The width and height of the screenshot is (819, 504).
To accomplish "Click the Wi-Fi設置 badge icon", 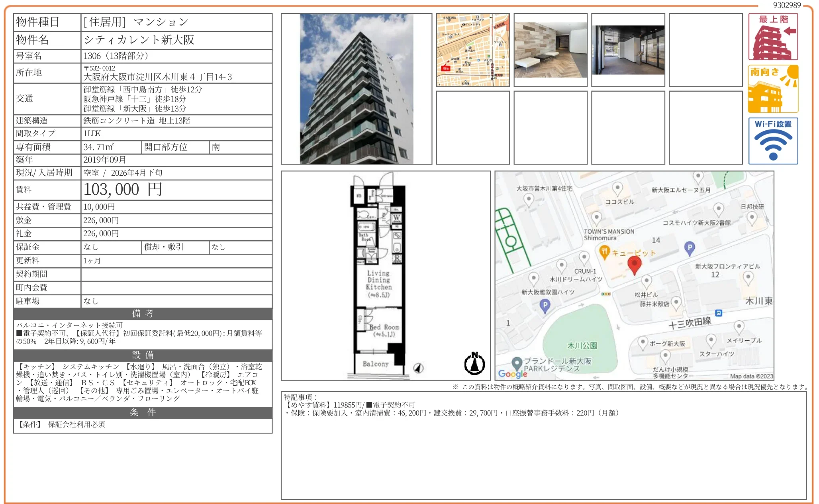I will [773, 141].
